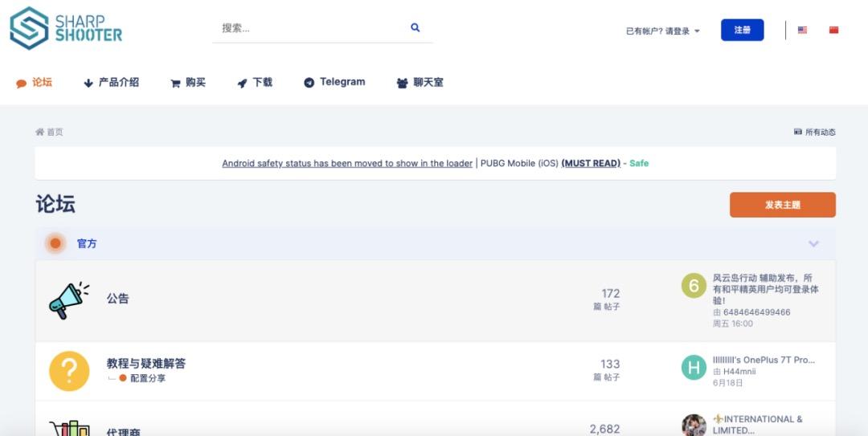Viewport: 868px width, 436px height.
Task: Open the Android safety status announcement link
Action: pos(347,163)
